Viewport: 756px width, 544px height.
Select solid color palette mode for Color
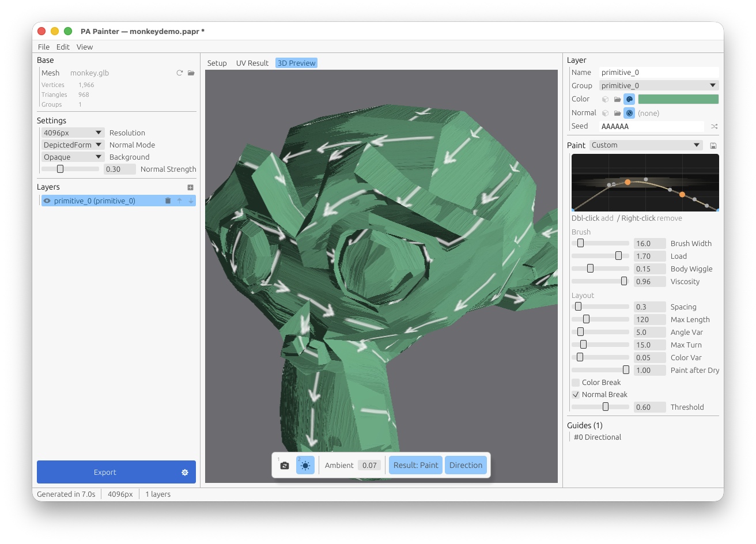[x=629, y=99]
